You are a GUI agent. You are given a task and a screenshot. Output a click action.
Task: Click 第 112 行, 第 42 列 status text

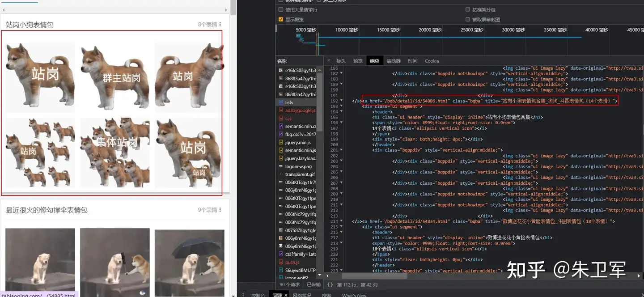[357, 284]
